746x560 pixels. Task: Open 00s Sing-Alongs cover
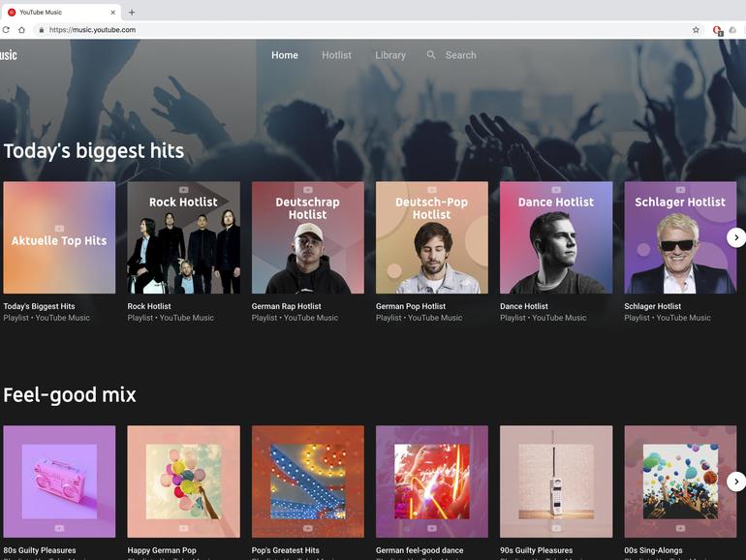pyautogui.click(x=680, y=482)
